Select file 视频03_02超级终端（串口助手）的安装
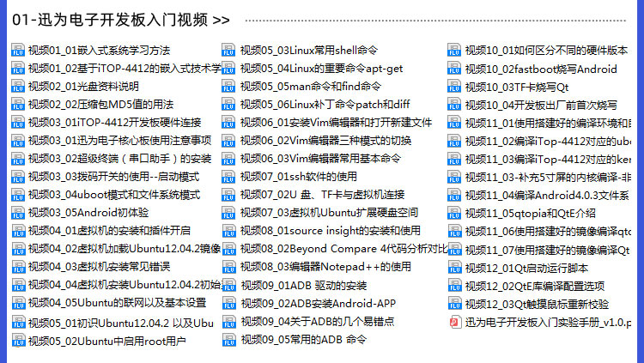The height and width of the screenshot is (363, 644). [x=119, y=159]
